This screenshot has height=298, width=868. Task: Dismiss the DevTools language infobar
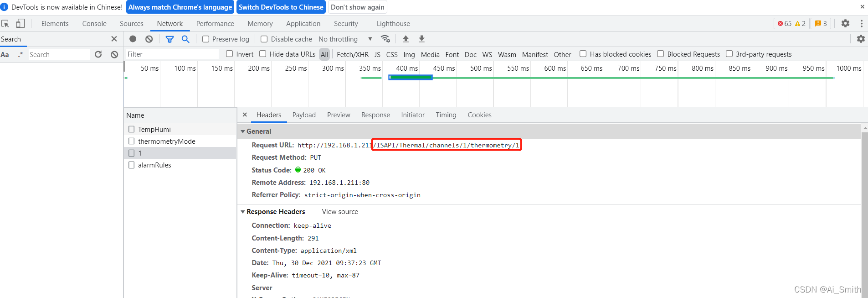[862, 7]
